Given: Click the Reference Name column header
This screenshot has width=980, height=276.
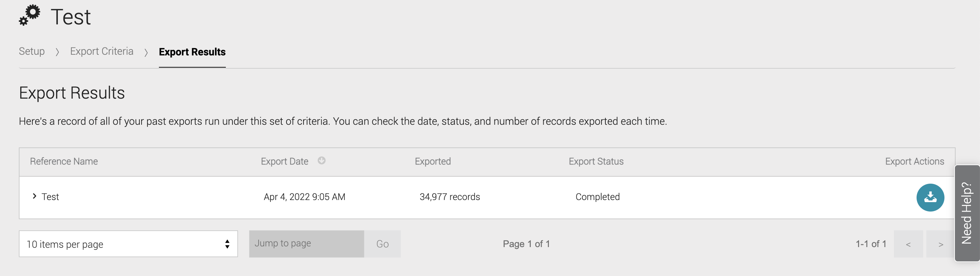Looking at the screenshot, I should pyautogui.click(x=64, y=162).
